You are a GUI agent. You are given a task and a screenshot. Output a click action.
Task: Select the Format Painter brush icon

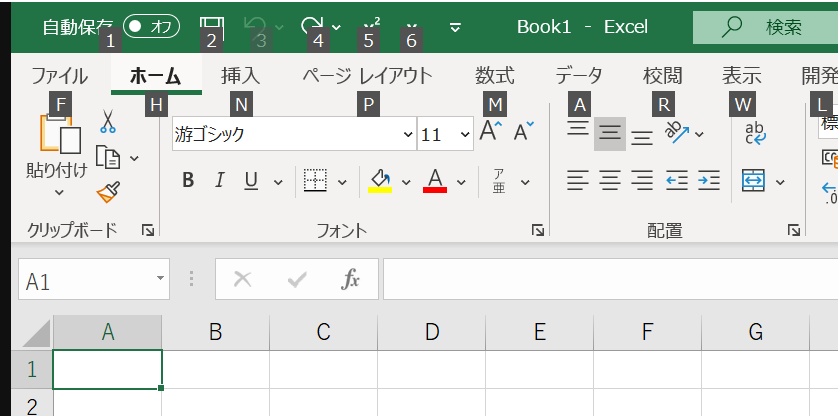[x=108, y=192]
